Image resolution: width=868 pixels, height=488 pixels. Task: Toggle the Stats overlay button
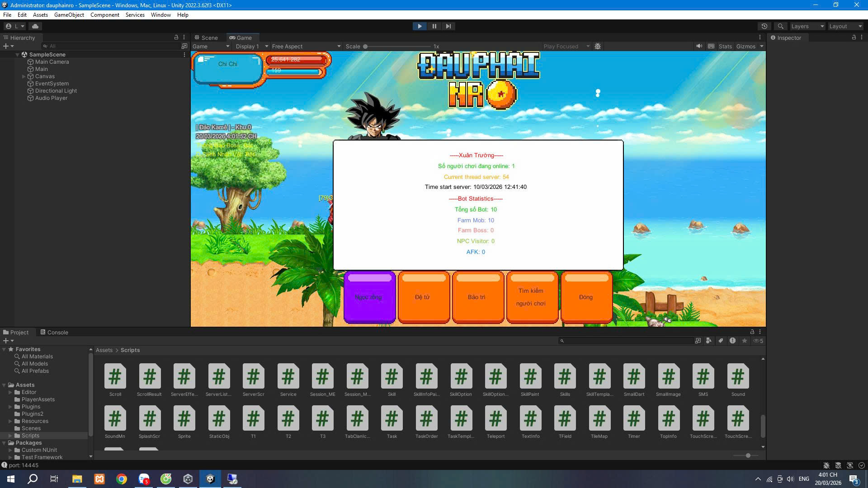pyautogui.click(x=725, y=46)
